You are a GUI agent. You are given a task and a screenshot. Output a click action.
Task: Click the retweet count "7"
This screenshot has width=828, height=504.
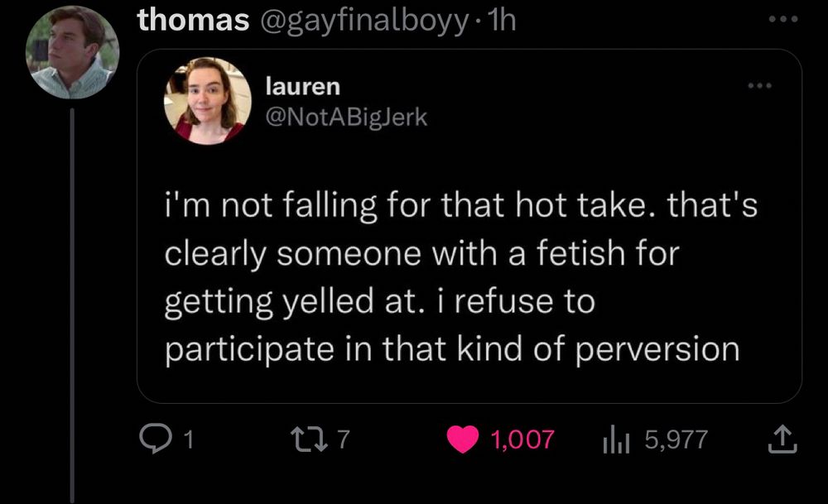tap(346, 439)
